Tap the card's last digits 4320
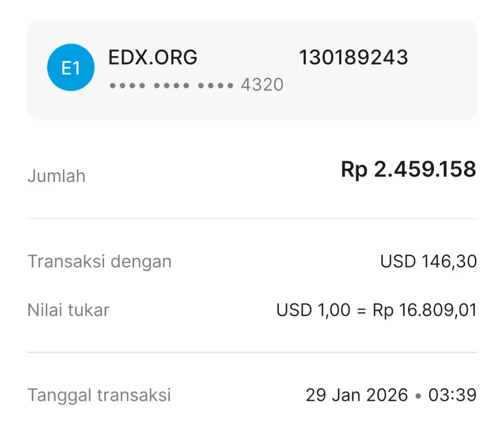This screenshot has height=427, width=504. click(262, 86)
